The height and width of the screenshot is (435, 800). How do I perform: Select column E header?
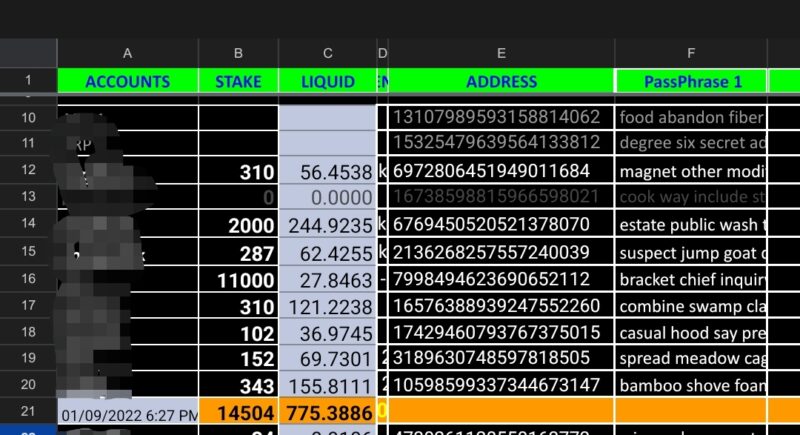click(x=501, y=52)
